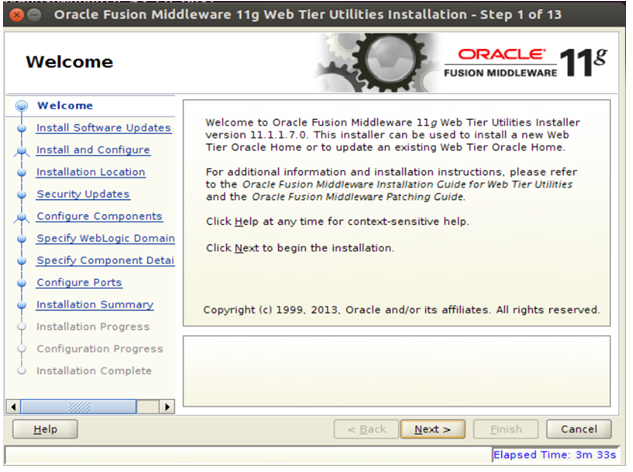Image resolution: width=633 pixels, height=472 pixels.
Task: Click the Installation Location bullet icon
Action: [x=22, y=172]
